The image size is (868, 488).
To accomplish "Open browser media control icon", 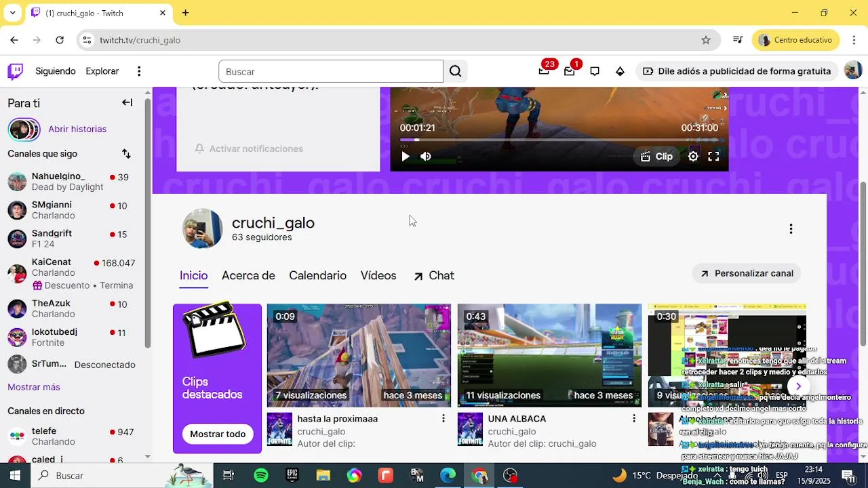I will (x=738, y=40).
